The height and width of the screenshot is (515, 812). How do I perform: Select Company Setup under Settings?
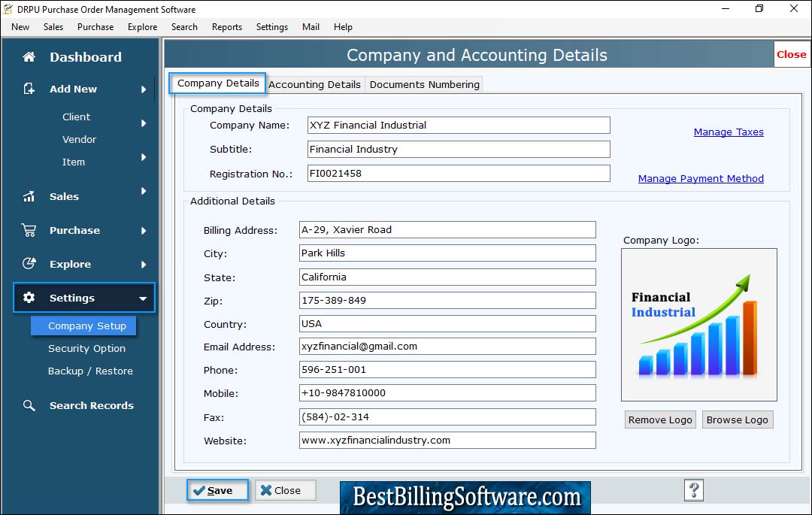(x=83, y=326)
